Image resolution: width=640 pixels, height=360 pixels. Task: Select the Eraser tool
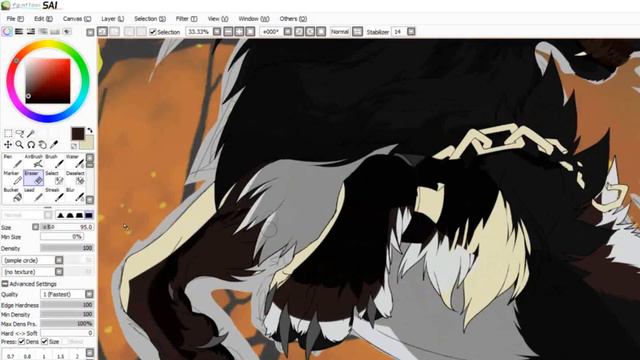click(x=33, y=178)
